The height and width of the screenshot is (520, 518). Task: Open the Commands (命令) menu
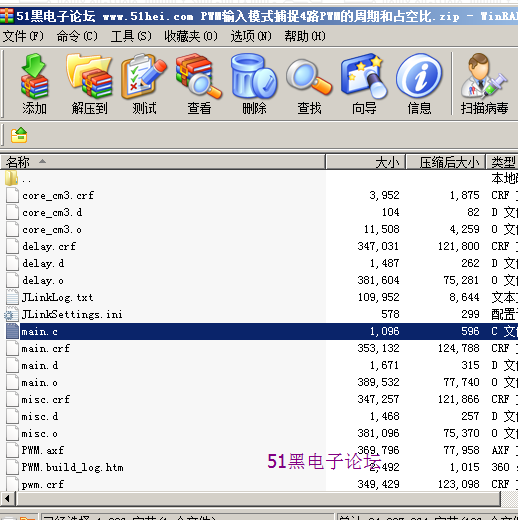[77, 36]
